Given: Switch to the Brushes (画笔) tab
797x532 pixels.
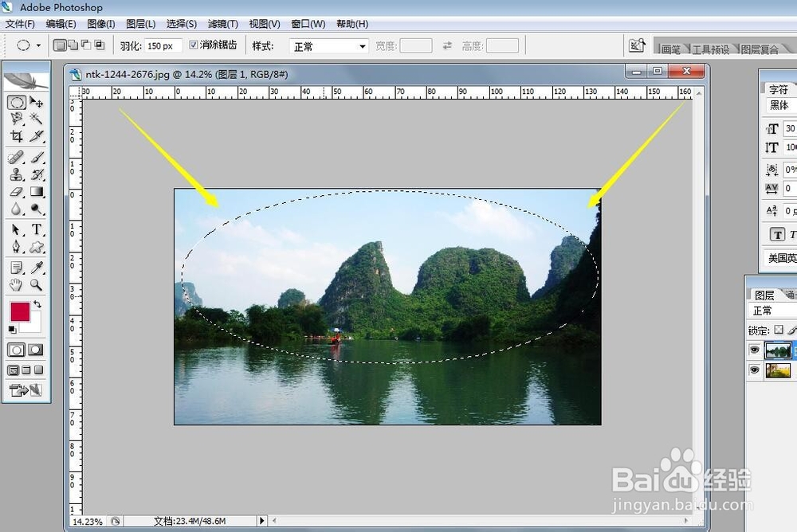Looking at the screenshot, I should click(671, 49).
